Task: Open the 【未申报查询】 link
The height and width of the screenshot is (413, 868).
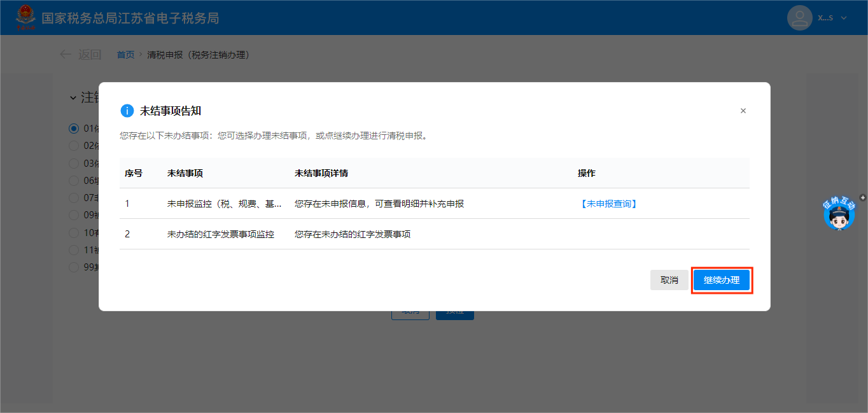Action: tap(608, 204)
